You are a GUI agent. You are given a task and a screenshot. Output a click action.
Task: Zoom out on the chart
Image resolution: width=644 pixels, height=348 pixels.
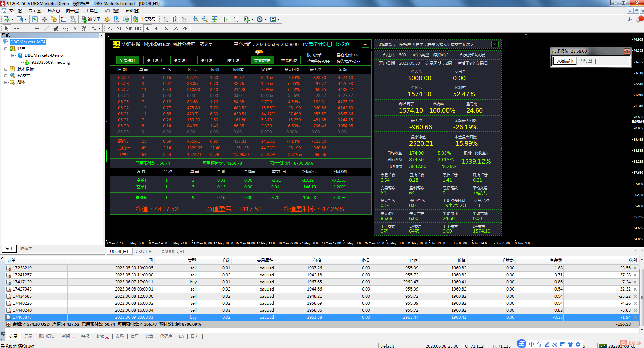coord(205,19)
